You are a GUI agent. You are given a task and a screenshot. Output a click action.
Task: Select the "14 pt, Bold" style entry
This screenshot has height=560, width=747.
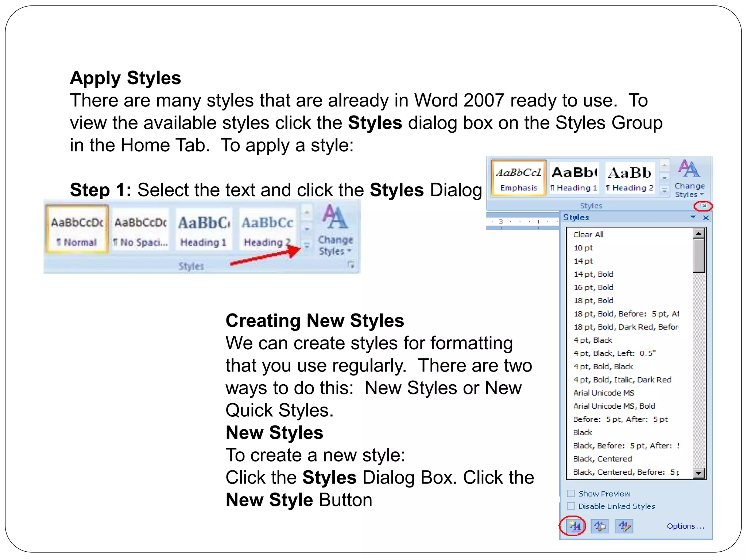[x=593, y=274]
